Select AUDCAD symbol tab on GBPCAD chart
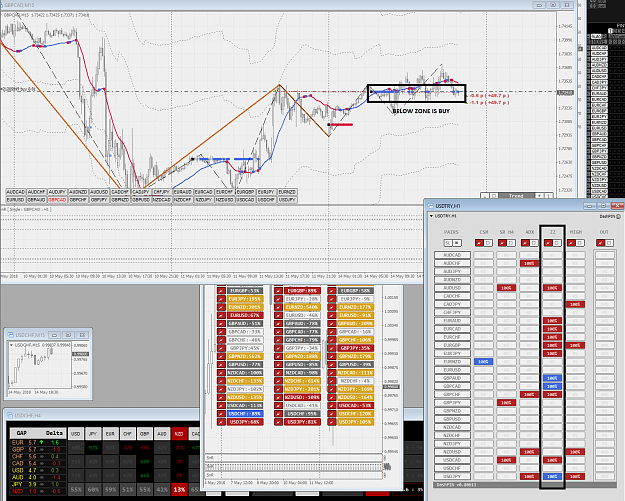 coord(16,192)
